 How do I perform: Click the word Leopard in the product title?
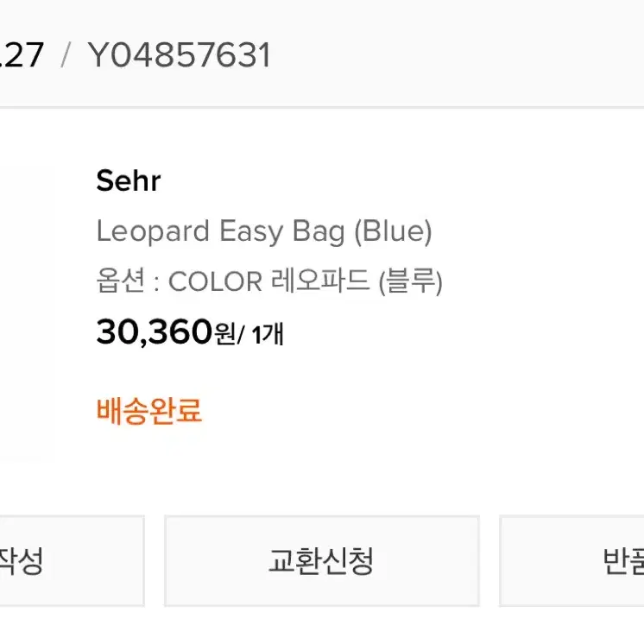(x=153, y=231)
